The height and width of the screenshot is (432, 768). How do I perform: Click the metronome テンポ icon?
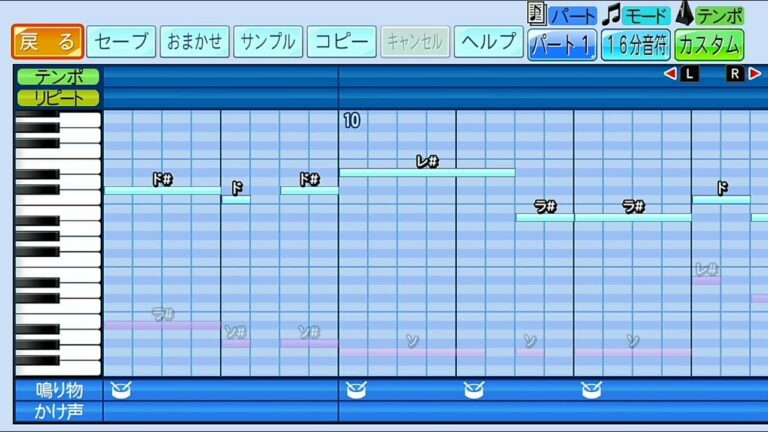tap(685, 14)
